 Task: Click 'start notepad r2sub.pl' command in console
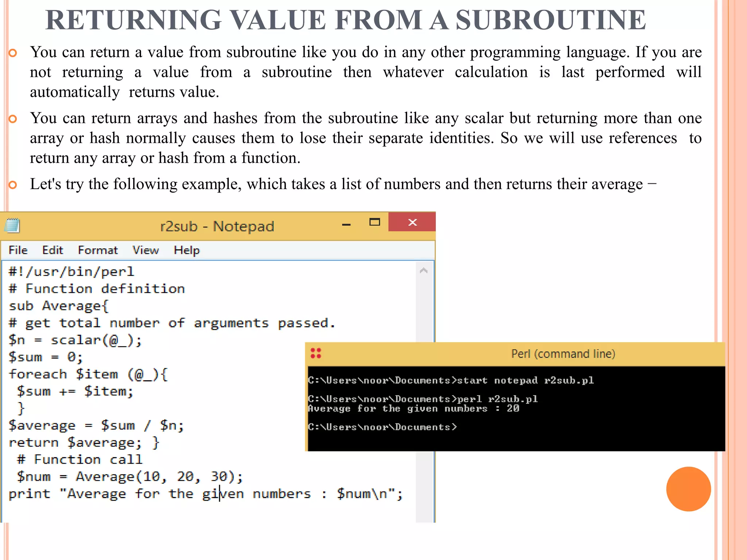click(x=526, y=380)
